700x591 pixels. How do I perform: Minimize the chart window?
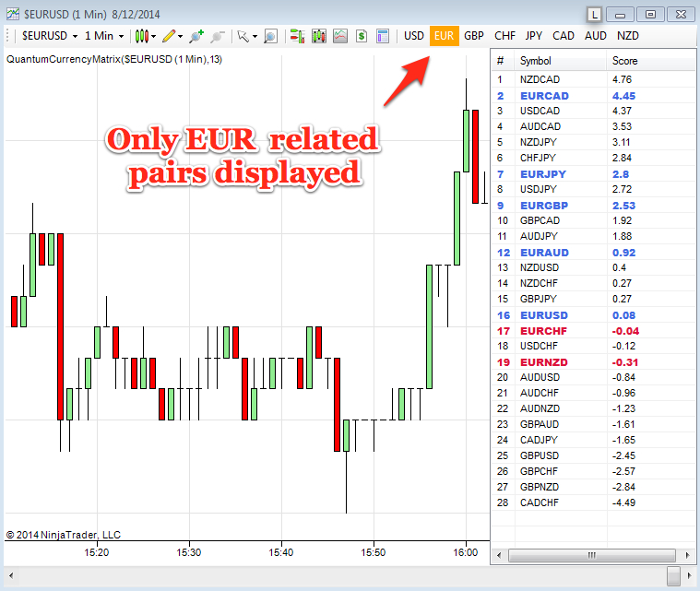(620, 15)
